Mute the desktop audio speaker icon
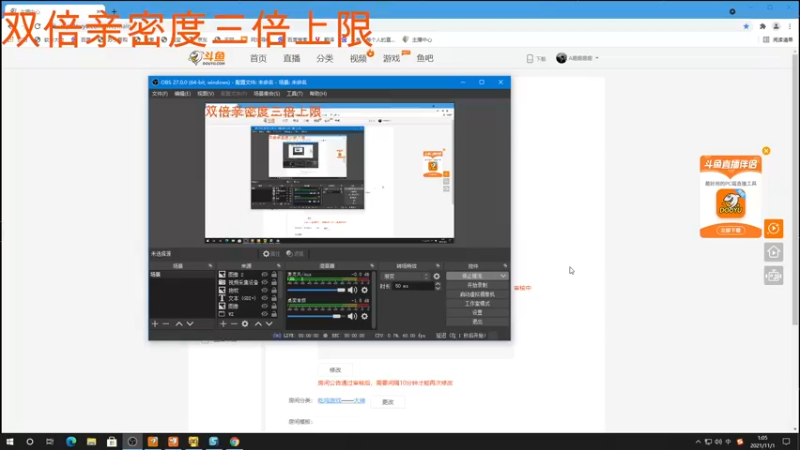800x450 pixels. 352,316
